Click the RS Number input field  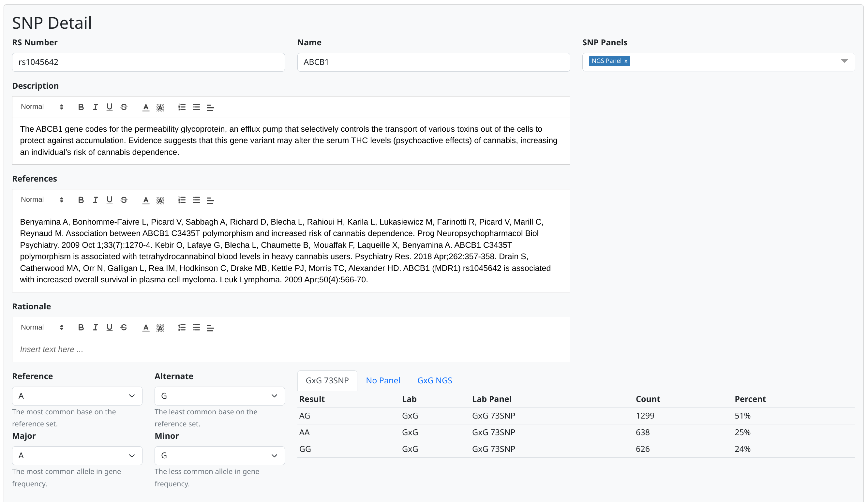(x=148, y=62)
